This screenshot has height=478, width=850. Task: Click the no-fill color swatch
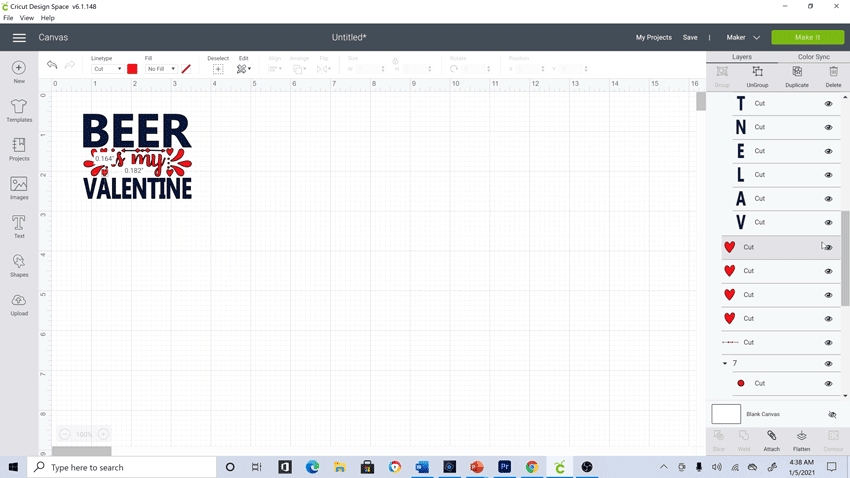click(186, 69)
